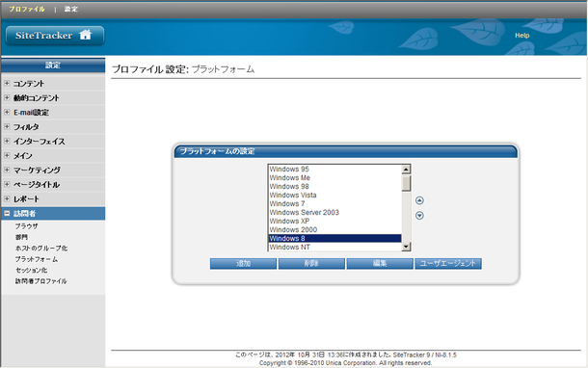
Task: Open the プロファイル top menu
Action: click(27, 9)
